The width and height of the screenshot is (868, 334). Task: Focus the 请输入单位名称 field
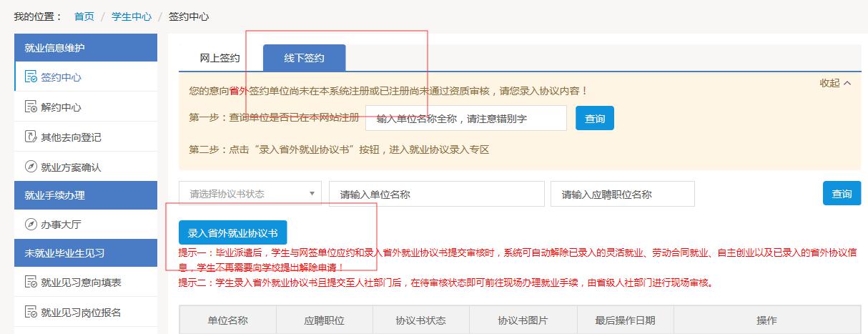pyautogui.click(x=437, y=194)
